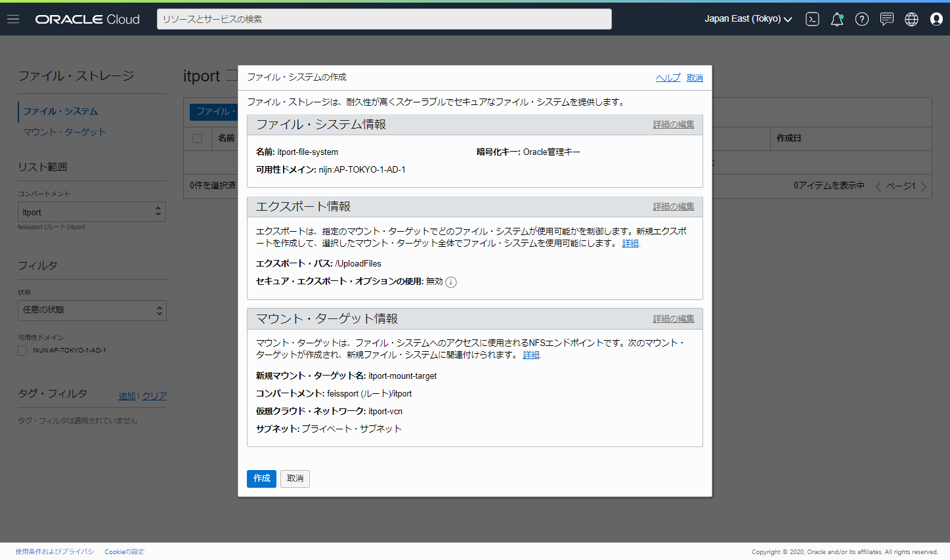Click クリア link under tag filters

[x=154, y=396]
